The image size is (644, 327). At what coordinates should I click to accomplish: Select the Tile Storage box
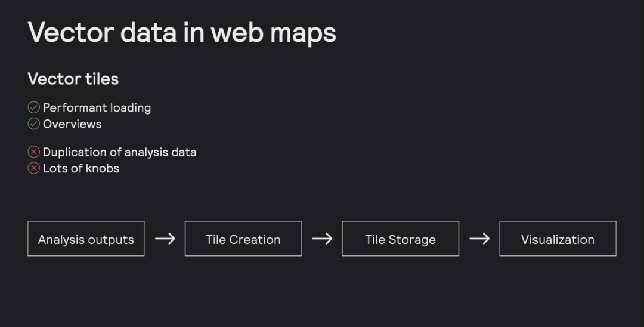tap(400, 239)
